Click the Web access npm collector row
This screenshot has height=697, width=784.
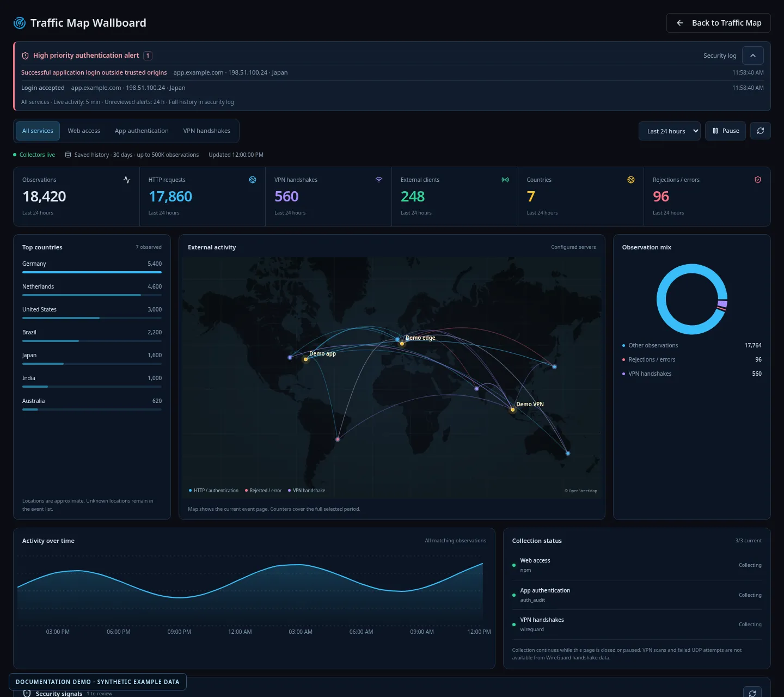tap(637, 565)
